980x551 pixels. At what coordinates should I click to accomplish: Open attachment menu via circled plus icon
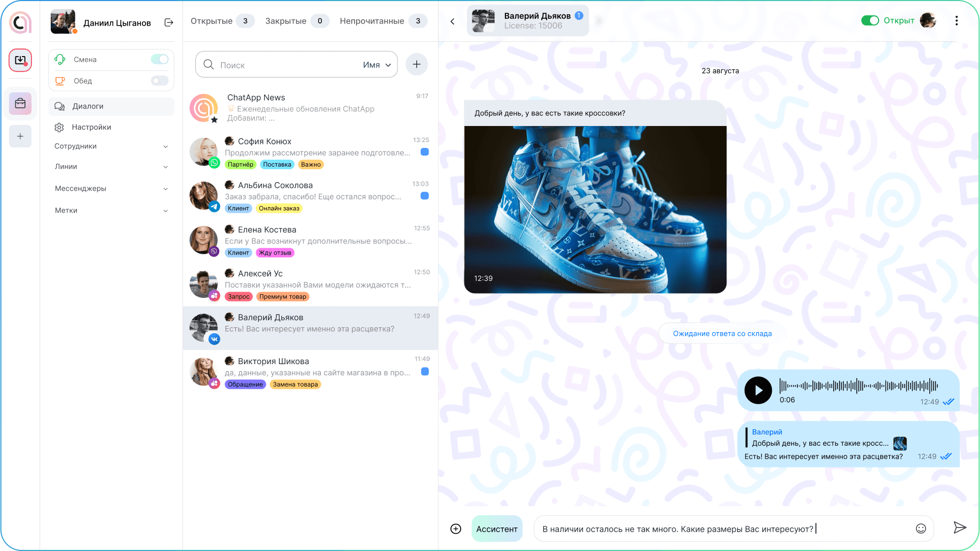(456, 529)
